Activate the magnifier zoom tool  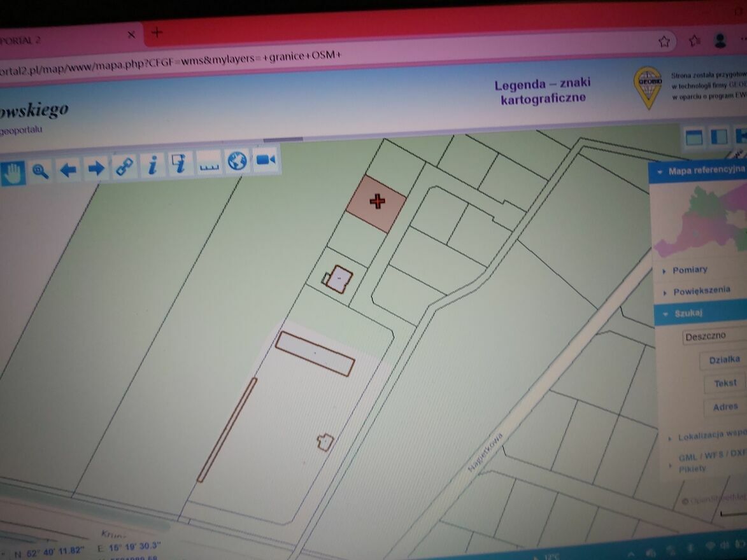tap(41, 171)
